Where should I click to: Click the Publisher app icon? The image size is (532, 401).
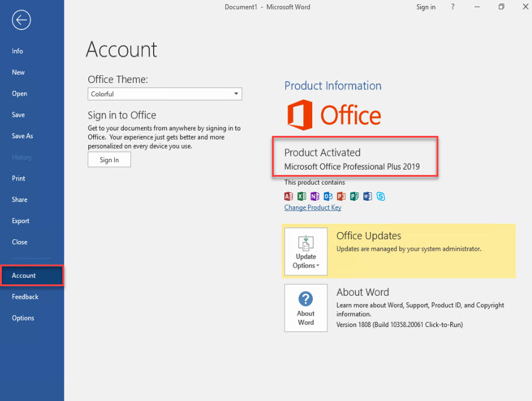[x=354, y=196]
